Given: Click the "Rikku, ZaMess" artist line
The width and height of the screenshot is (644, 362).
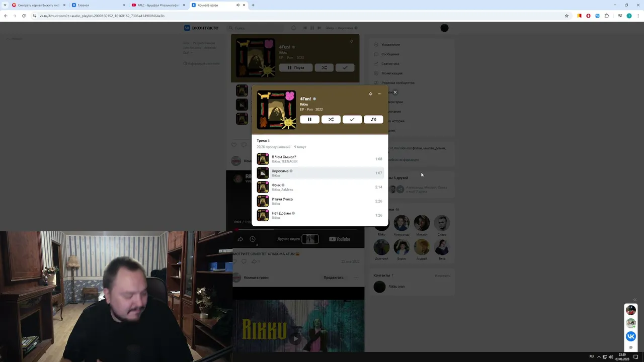Looking at the screenshot, I should (x=282, y=190).
